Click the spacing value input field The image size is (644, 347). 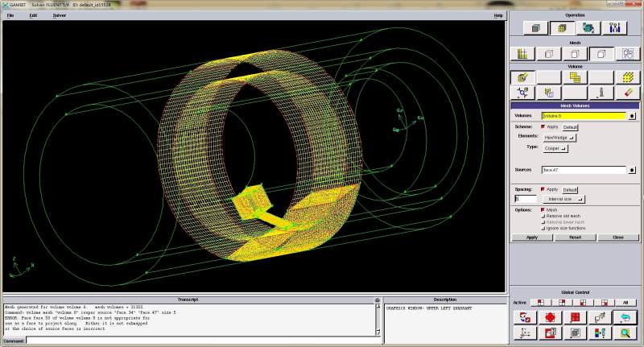pos(526,199)
